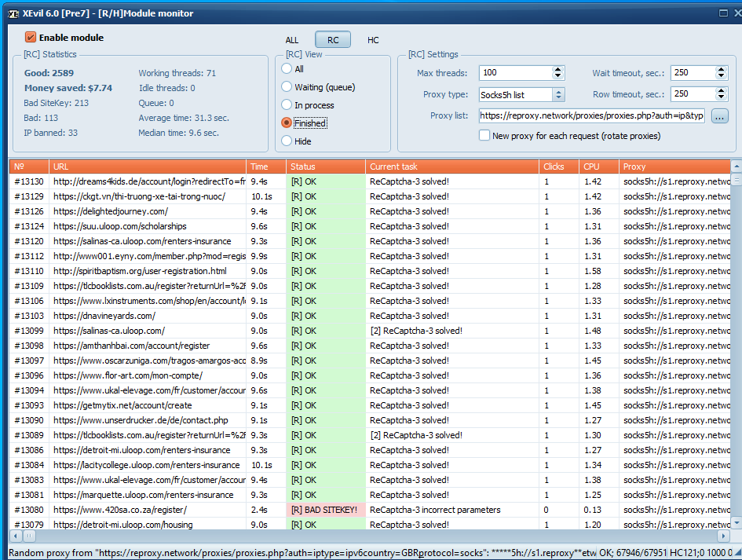Uncheck Enable module checkbox
The height and width of the screenshot is (560, 742).
pyautogui.click(x=31, y=38)
